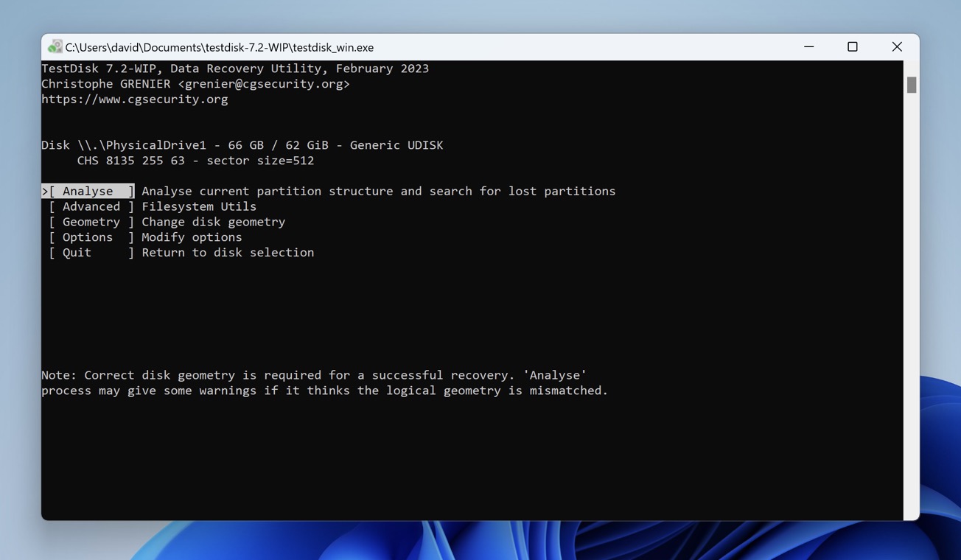Click the TestDisk icon in title bar
This screenshot has width=961, height=560.
tap(55, 47)
